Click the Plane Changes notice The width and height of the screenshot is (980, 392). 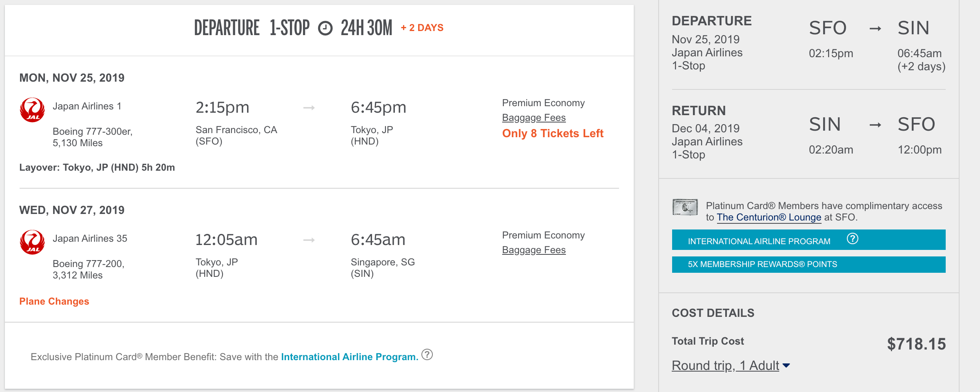(54, 301)
